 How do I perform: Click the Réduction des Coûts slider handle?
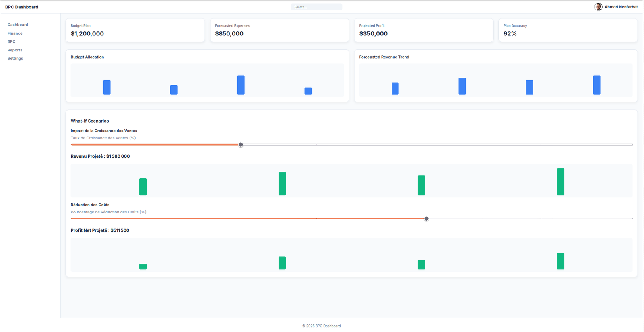(x=426, y=219)
